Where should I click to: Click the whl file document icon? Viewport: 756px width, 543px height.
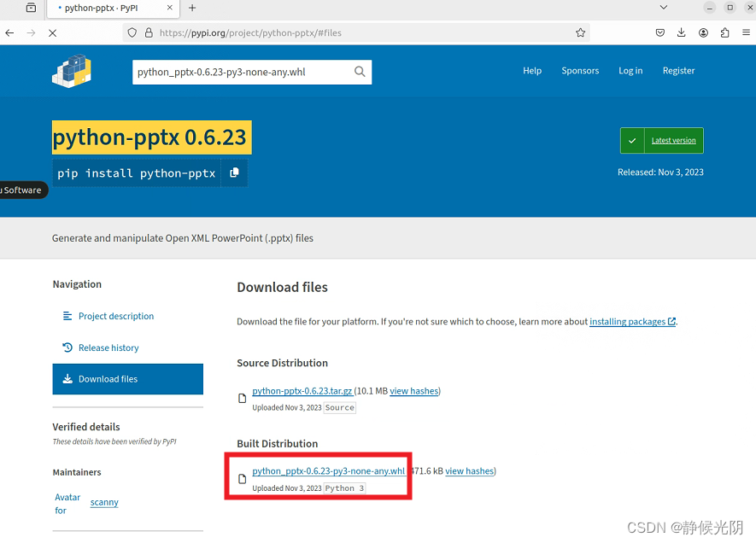[242, 479]
